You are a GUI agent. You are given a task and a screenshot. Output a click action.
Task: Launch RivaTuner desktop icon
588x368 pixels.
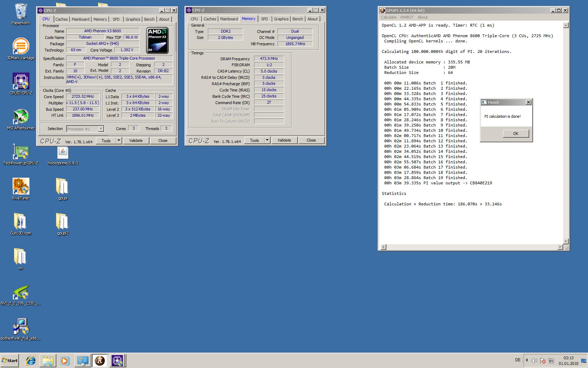(21, 189)
